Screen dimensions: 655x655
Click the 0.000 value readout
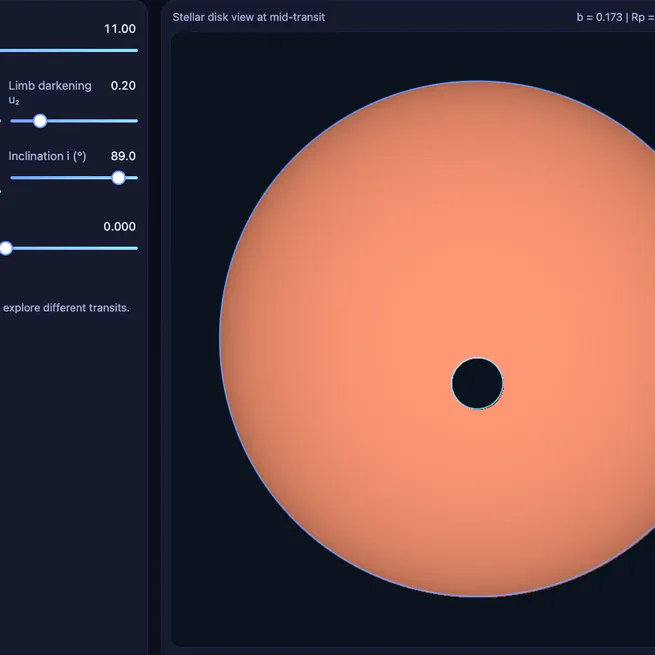tap(119, 226)
